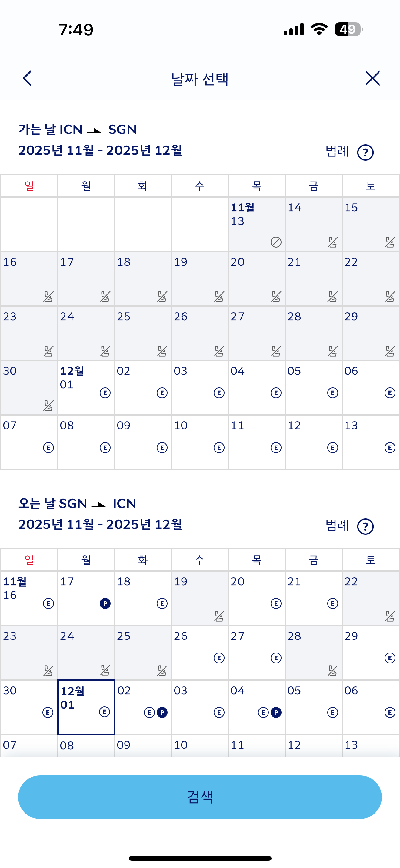Tap the unavailable icon on departure November 13

(x=276, y=242)
